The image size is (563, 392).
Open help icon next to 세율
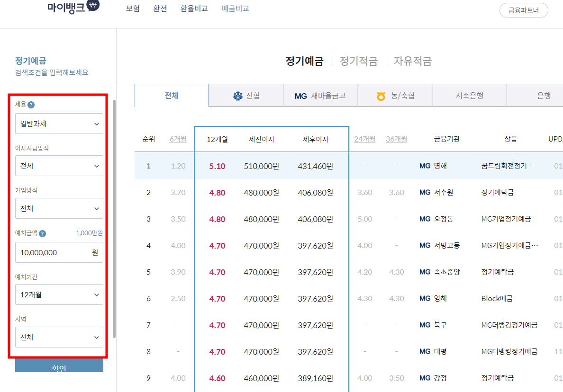tap(31, 105)
